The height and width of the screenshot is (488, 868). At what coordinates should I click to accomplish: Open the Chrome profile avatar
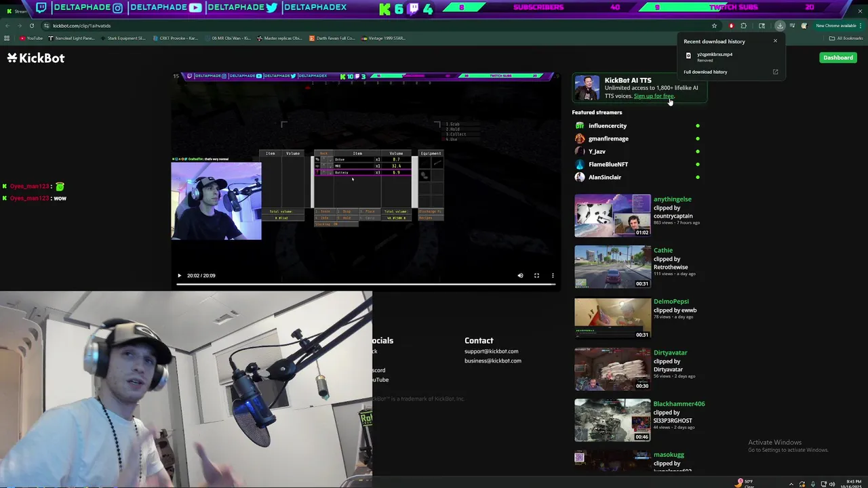tap(804, 26)
